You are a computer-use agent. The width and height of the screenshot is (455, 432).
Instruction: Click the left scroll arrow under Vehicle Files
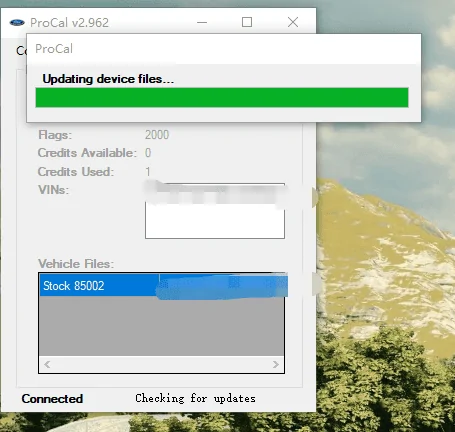pyautogui.click(x=47, y=364)
